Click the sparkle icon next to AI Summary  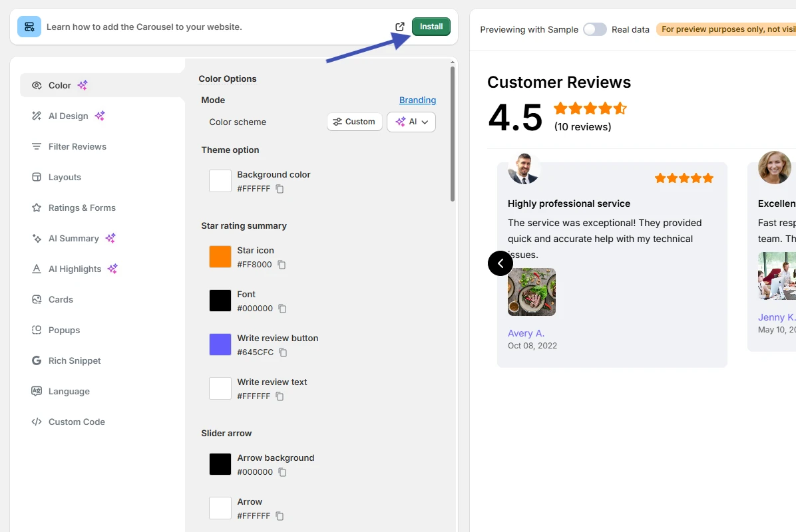pos(110,238)
